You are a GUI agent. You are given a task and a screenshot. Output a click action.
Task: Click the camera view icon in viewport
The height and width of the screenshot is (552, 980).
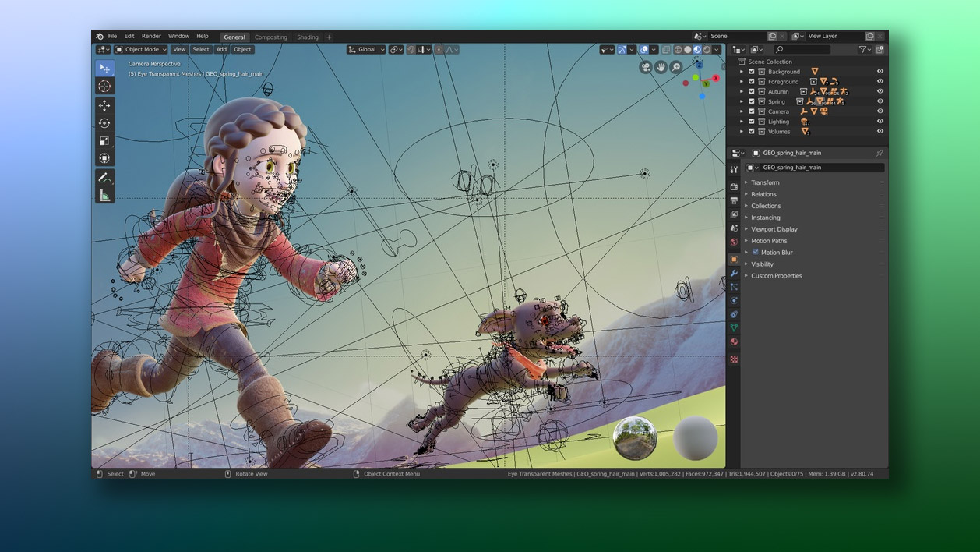(646, 67)
